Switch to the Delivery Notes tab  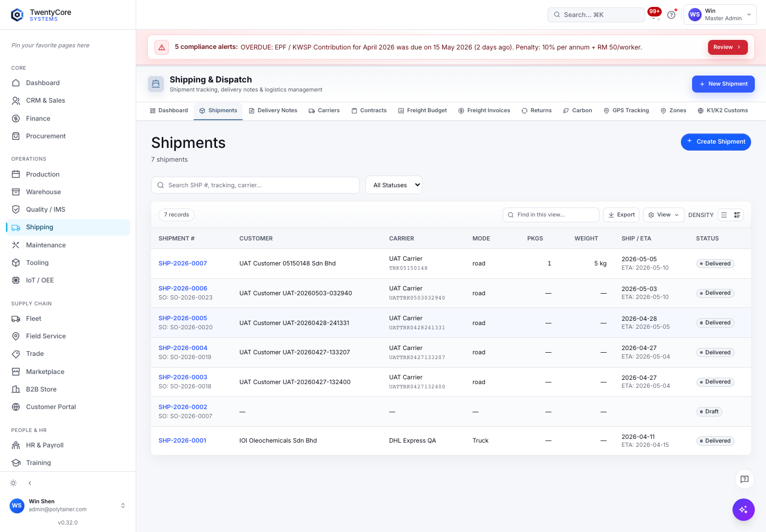(273, 111)
